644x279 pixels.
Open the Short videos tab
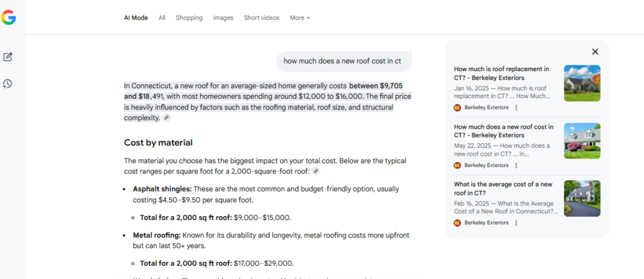tap(262, 18)
